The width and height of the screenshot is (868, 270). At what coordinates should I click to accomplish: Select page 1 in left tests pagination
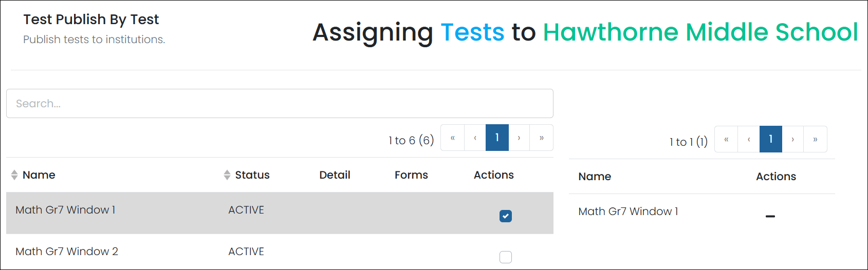click(x=497, y=138)
